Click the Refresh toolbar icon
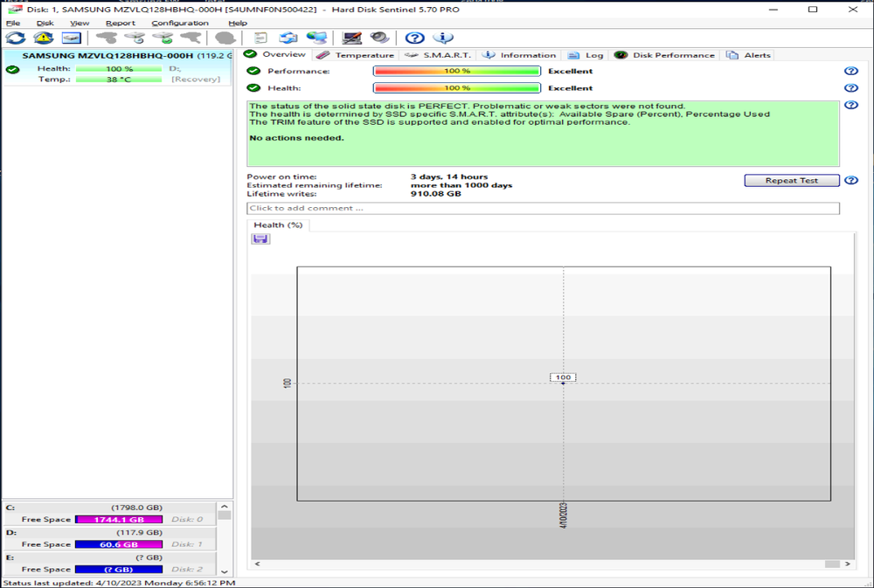This screenshot has width=874, height=588. [x=16, y=38]
